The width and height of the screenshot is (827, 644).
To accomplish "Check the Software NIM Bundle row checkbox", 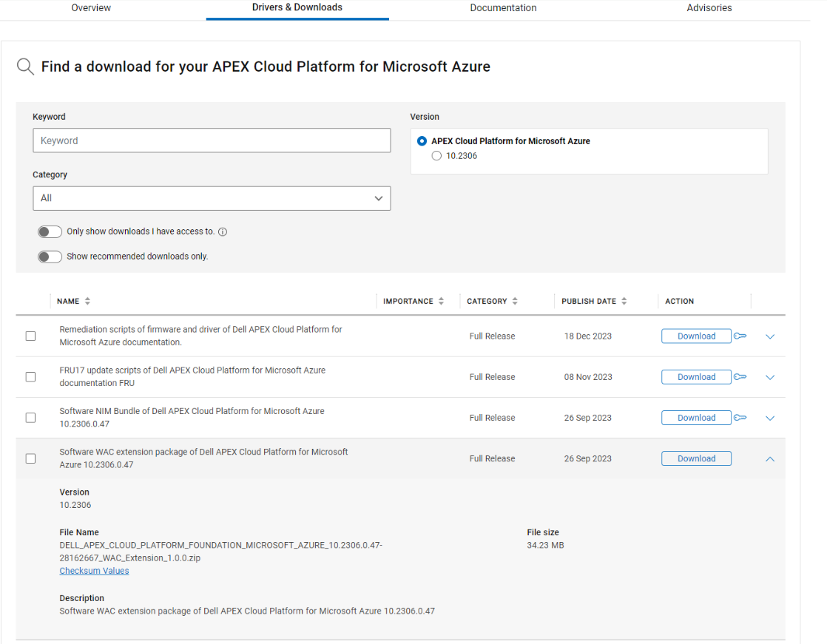I will point(30,418).
